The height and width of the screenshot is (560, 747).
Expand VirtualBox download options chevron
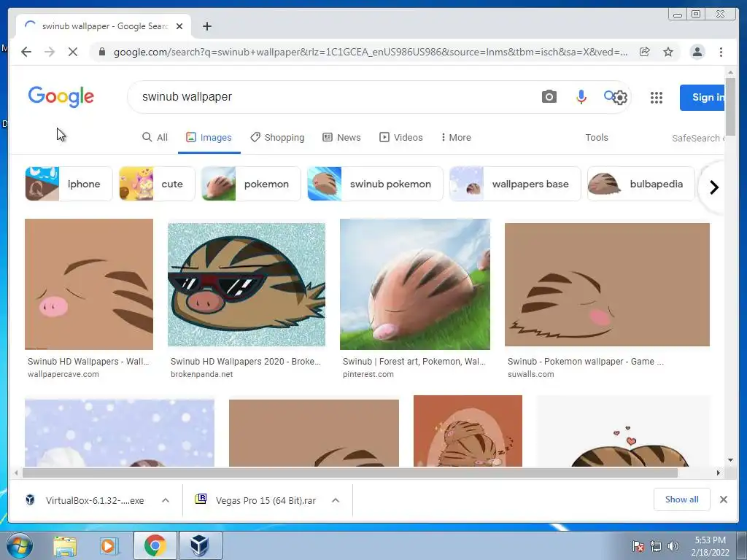[166, 500]
